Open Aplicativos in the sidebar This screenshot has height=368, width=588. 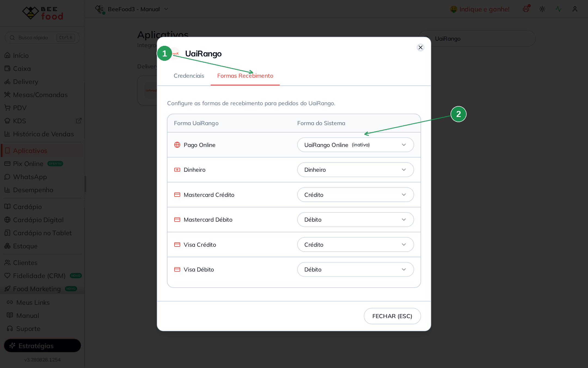pos(42,150)
